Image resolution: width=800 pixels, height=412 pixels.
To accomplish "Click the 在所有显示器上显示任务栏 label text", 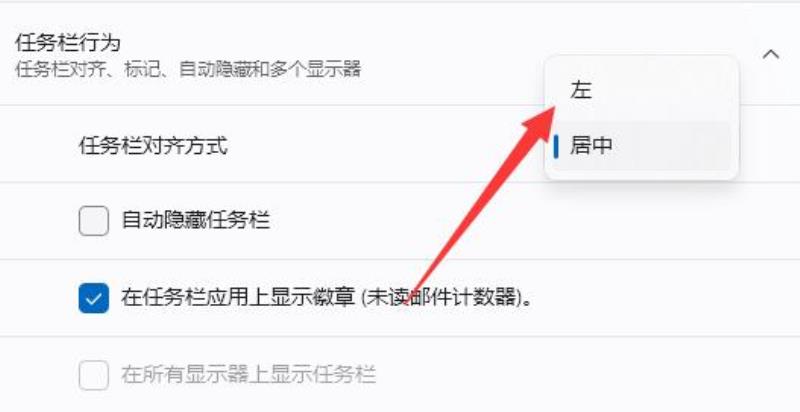I will (248, 375).
